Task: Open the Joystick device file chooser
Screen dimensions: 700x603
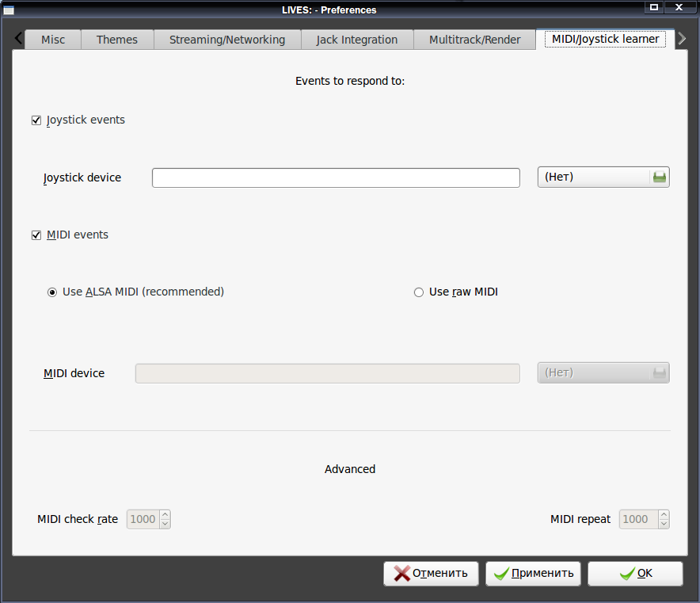Action: click(x=603, y=177)
